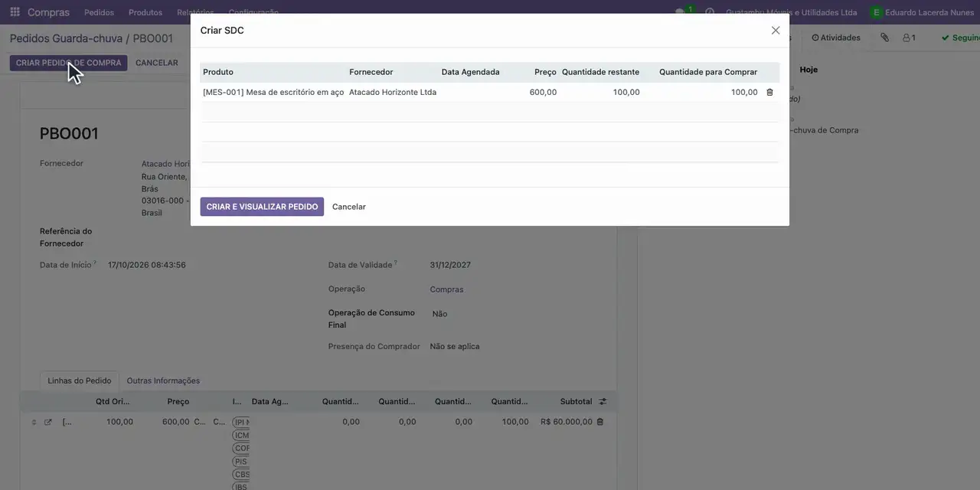
Task: Click Pedidos Guarda-chuva breadcrumb link
Action: (66, 38)
